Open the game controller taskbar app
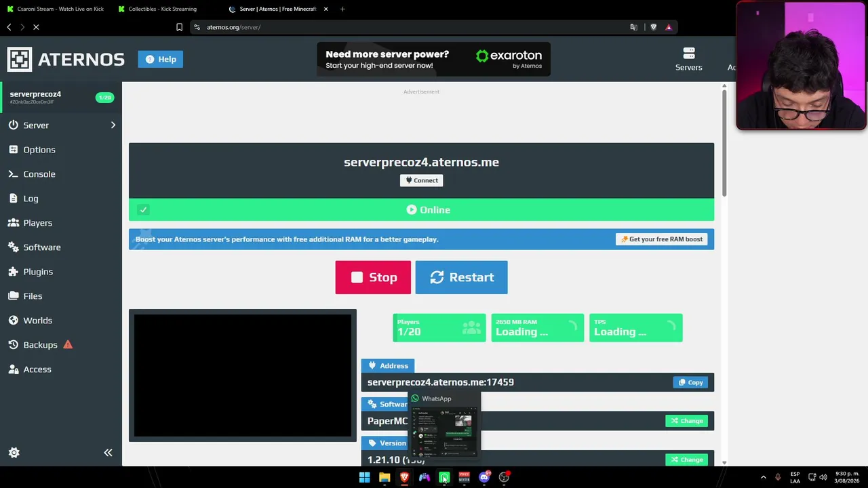 coord(425,477)
